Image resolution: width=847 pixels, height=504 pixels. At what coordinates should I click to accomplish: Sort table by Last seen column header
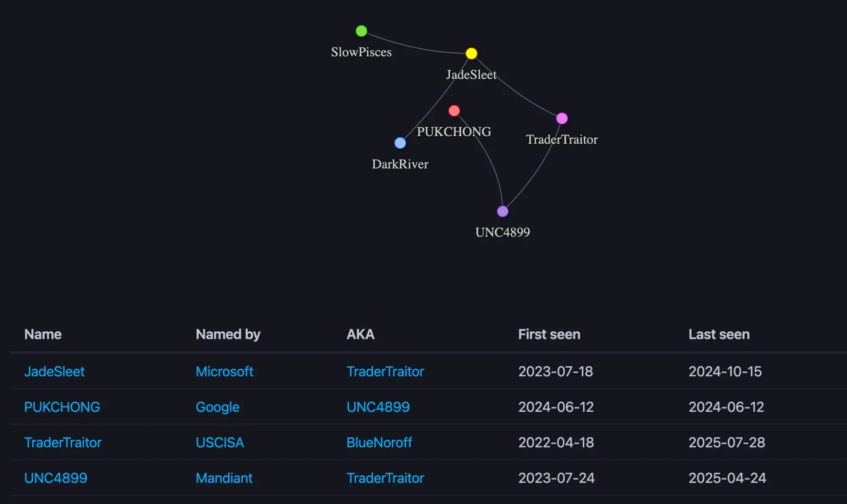(719, 334)
